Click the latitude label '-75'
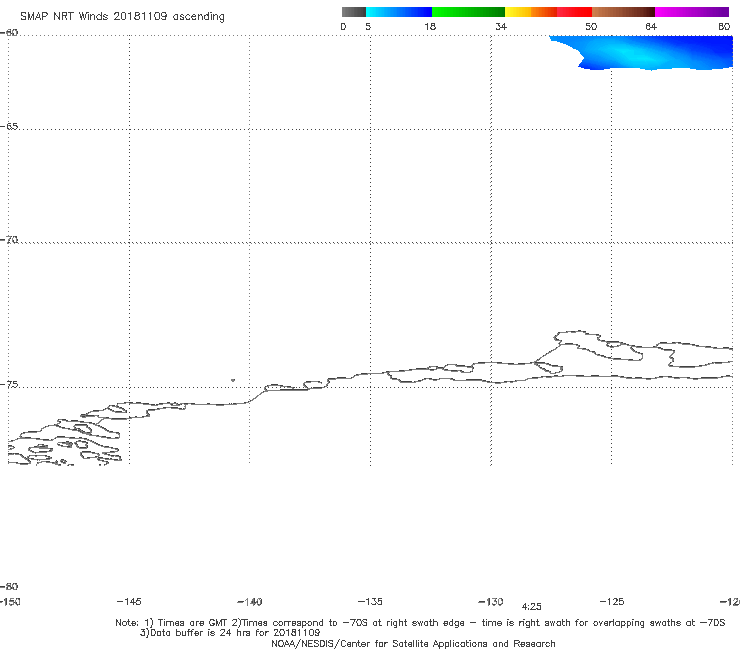Image resolution: width=740 pixels, height=650 pixels. 9,385
